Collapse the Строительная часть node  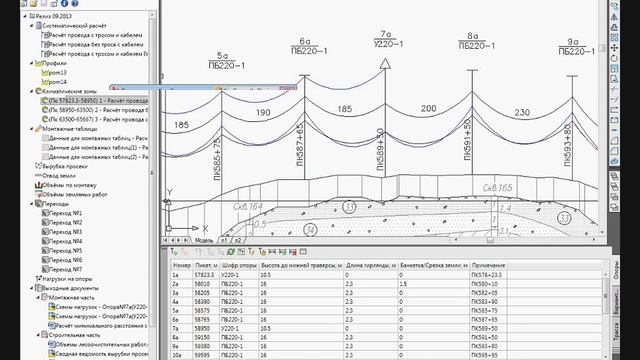pyautogui.click(x=38, y=335)
